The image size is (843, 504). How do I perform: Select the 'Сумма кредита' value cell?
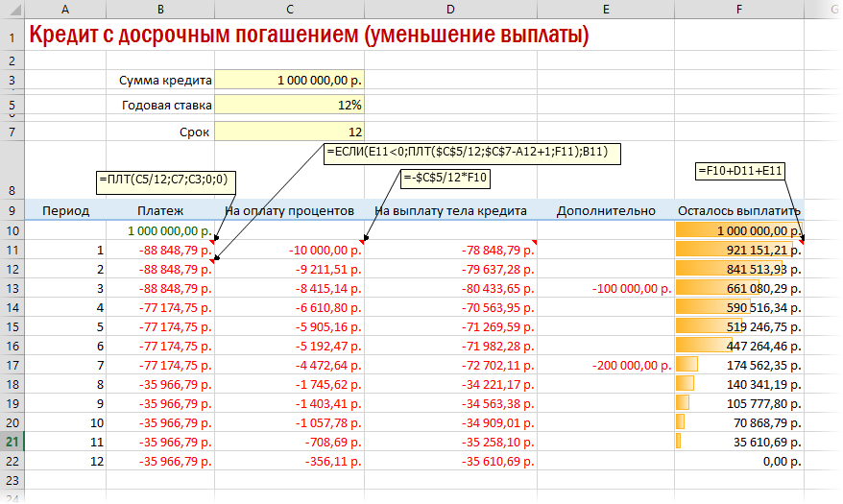289,81
